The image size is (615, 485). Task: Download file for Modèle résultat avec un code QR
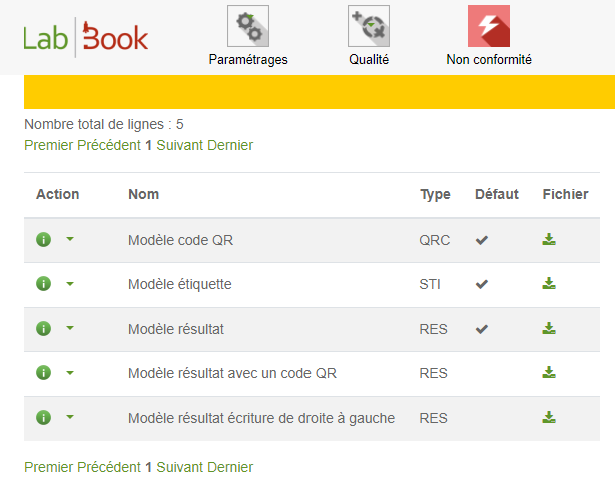click(548, 373)
